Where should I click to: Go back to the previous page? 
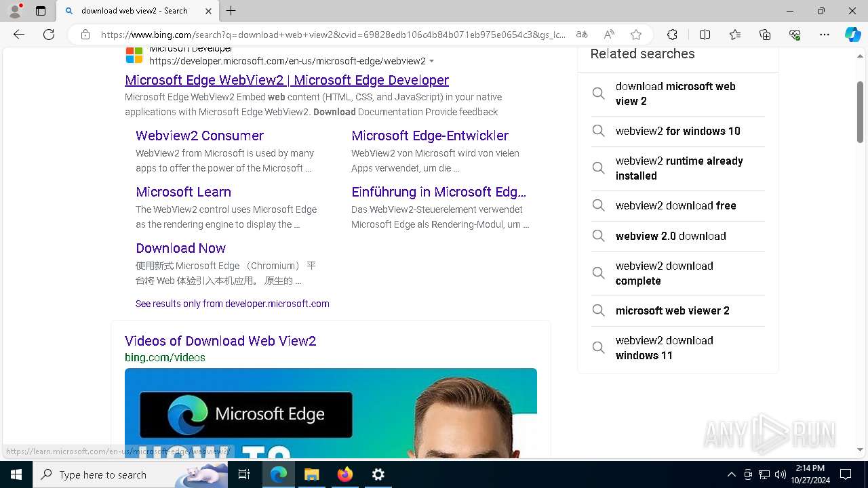(19, 35)
